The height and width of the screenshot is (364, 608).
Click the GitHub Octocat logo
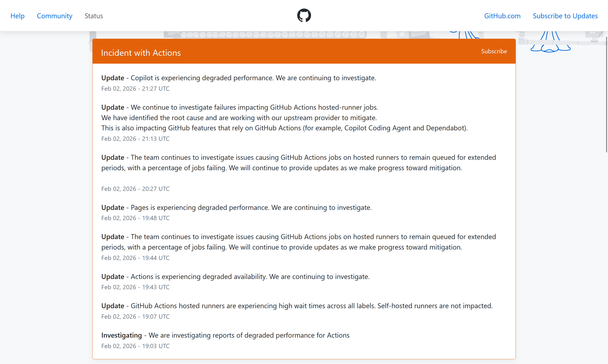pyautogui.click(x=304, y=15)
